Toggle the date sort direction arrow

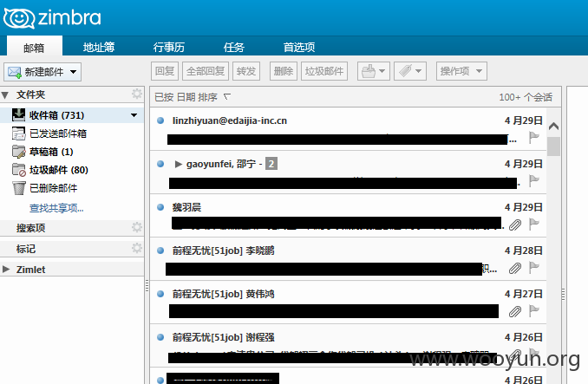[227, 97]
